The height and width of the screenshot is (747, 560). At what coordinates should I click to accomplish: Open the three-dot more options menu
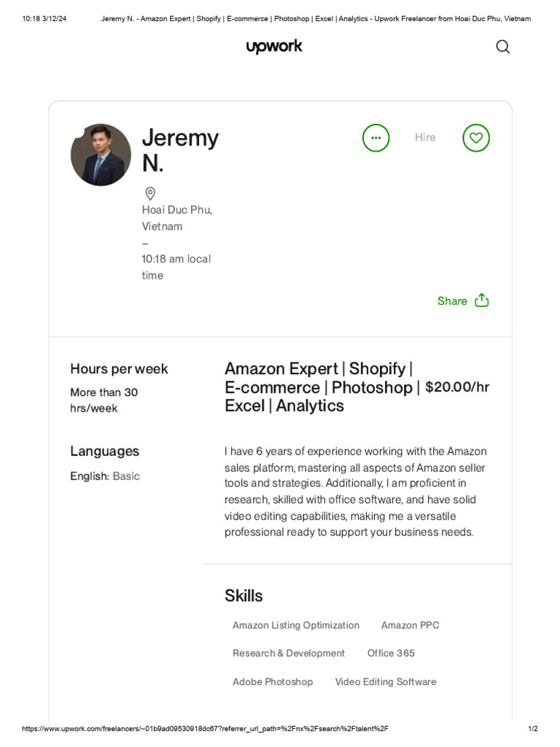point(376,138)
